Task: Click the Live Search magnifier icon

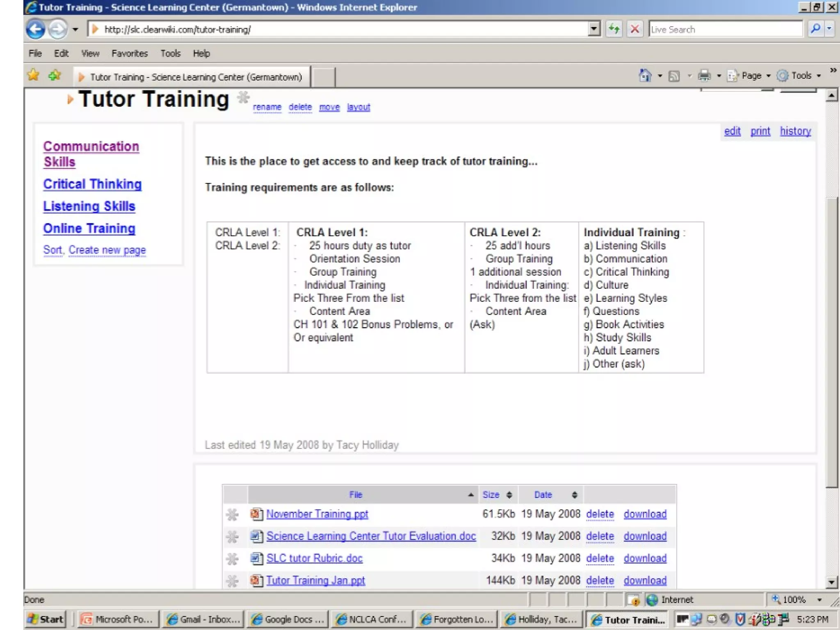Action: click(x=815, y=29)
